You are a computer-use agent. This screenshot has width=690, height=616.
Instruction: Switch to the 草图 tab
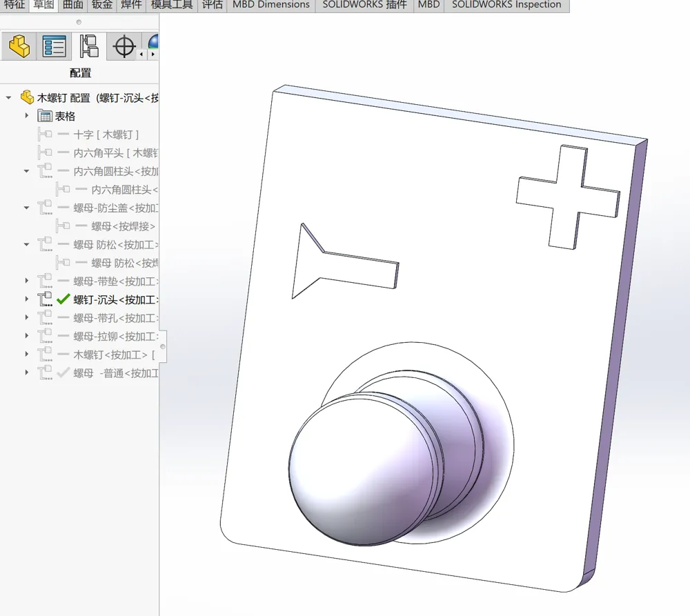[43, 5]
